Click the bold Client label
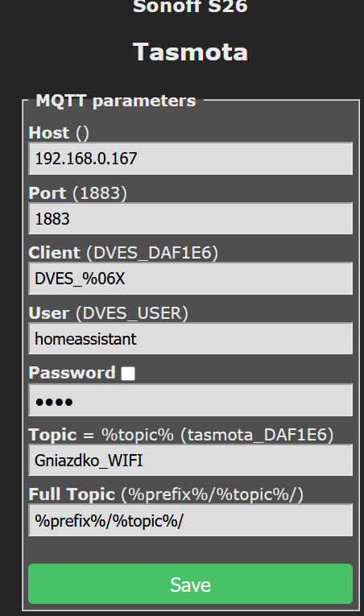This screenshot has height=616, width=364. [54, 253]
